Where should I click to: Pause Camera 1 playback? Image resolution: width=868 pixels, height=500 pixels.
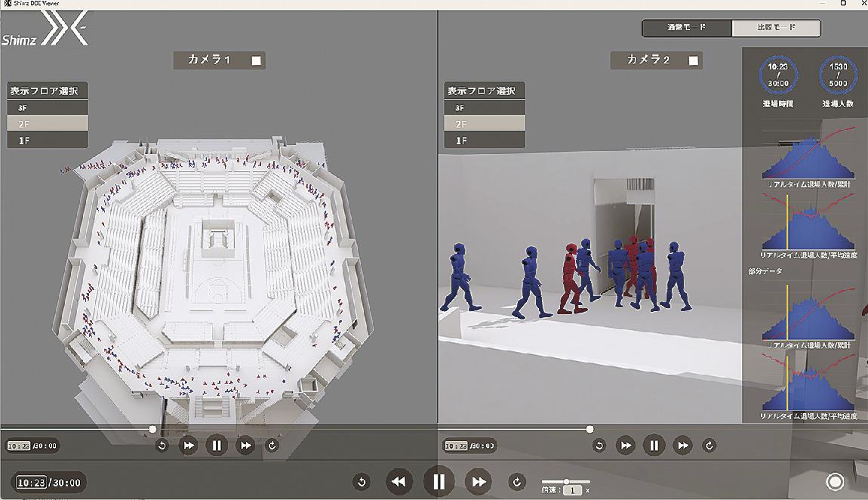[x=217, y=445]
